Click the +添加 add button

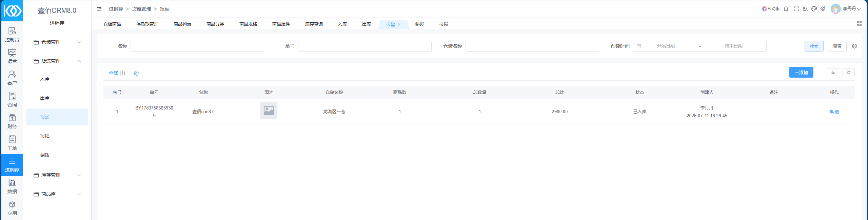(x=801, y=72)
